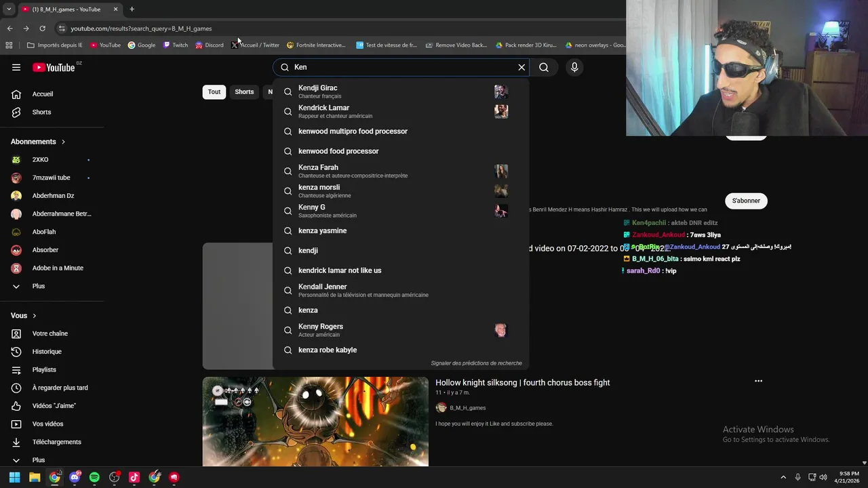Select the Kendji Girac suggestion

401,91
